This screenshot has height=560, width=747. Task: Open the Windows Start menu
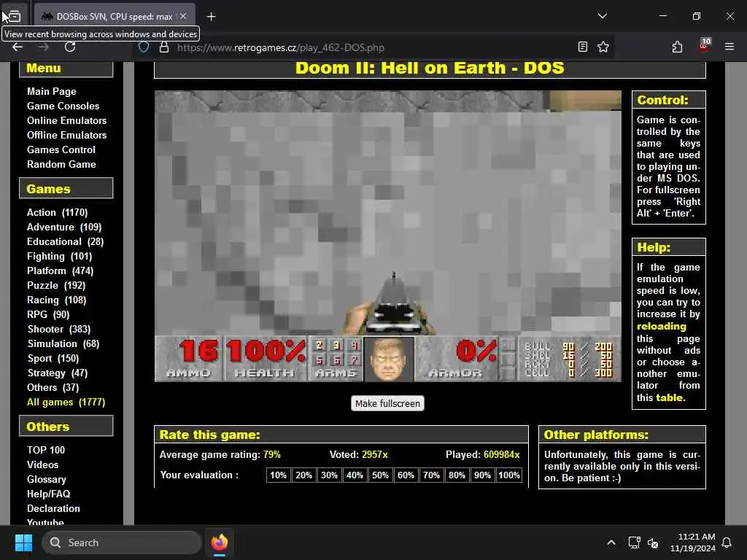tap(23, 542)
